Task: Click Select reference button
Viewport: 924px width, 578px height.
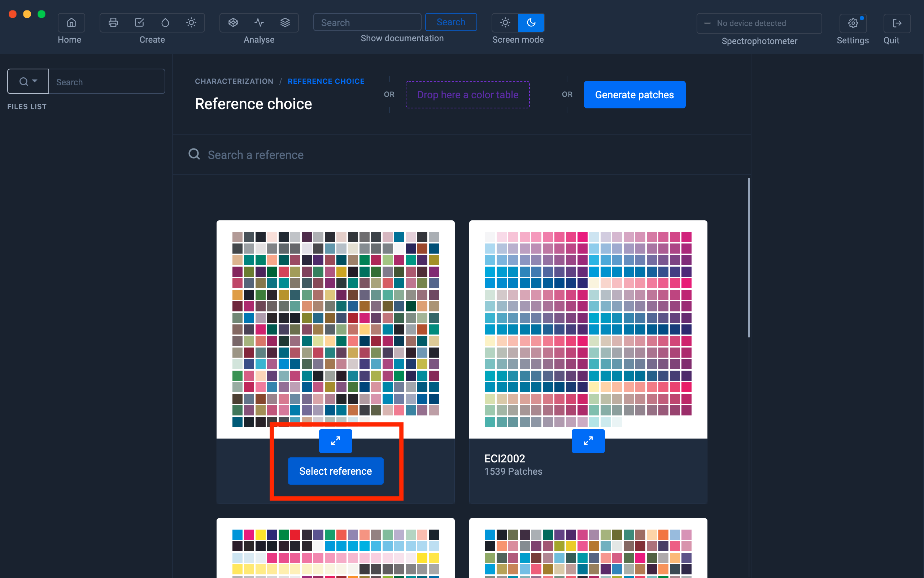Action: 336,471
